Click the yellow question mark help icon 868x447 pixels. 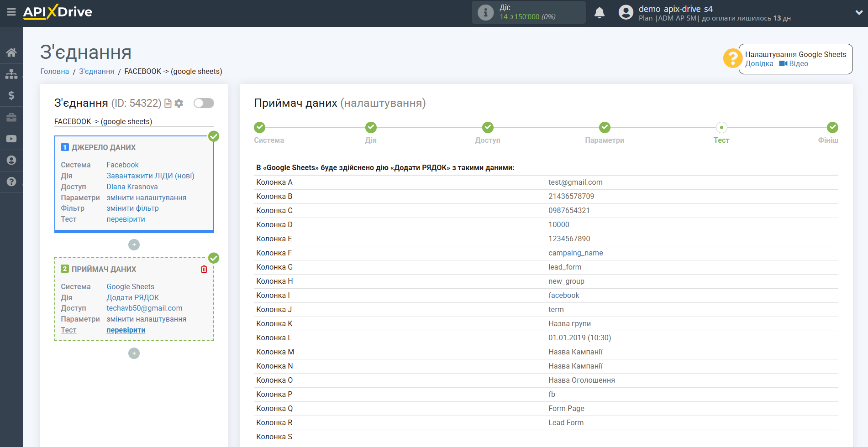732,58
